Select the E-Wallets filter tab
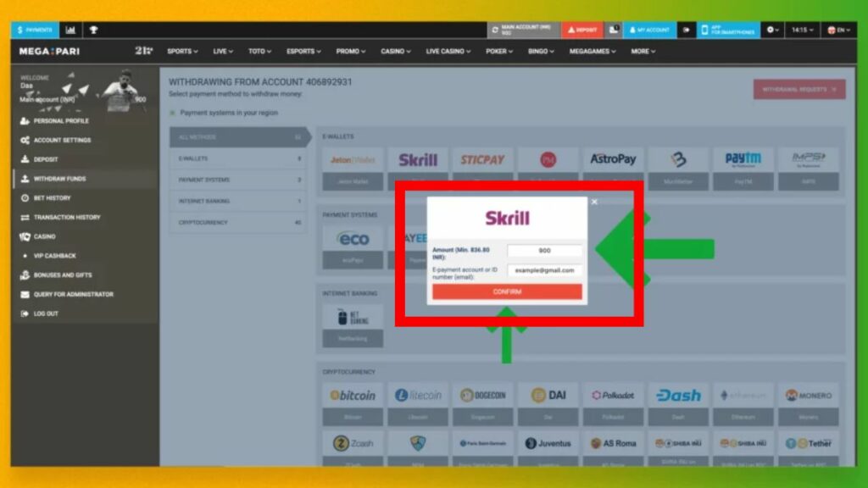 click(238, 158)
